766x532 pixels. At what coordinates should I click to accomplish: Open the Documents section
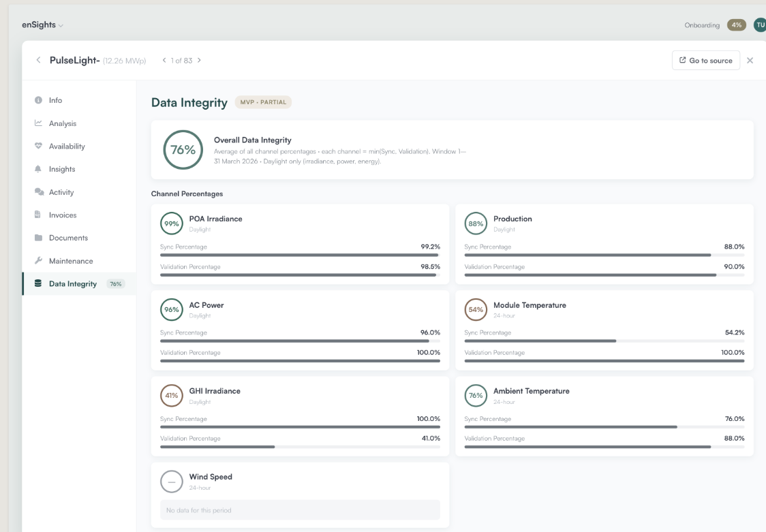click(x=79, y=238)
